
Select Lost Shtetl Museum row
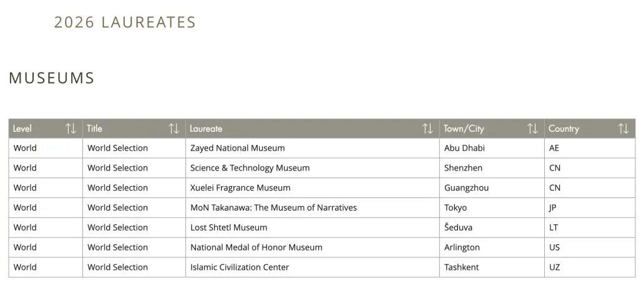(229, 227)
